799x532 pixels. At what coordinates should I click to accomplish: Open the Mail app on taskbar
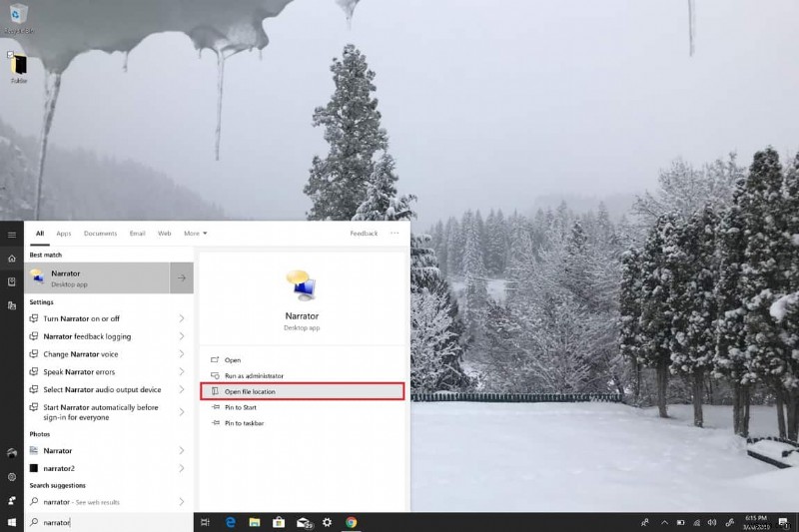304,522
